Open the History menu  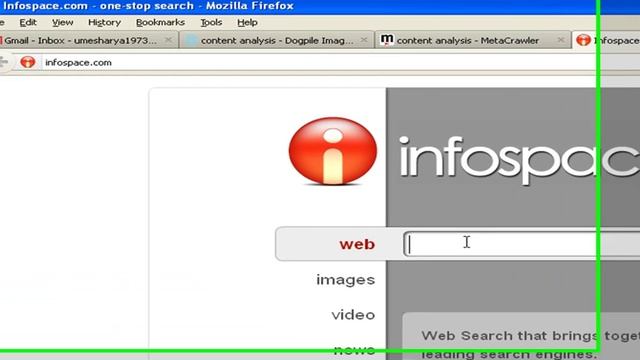pos(104,22)
